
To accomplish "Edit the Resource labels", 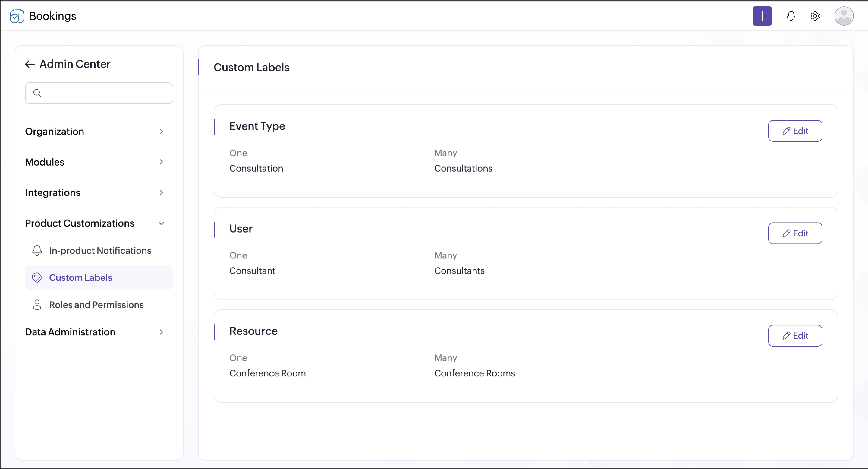I will tap(795, 336).
